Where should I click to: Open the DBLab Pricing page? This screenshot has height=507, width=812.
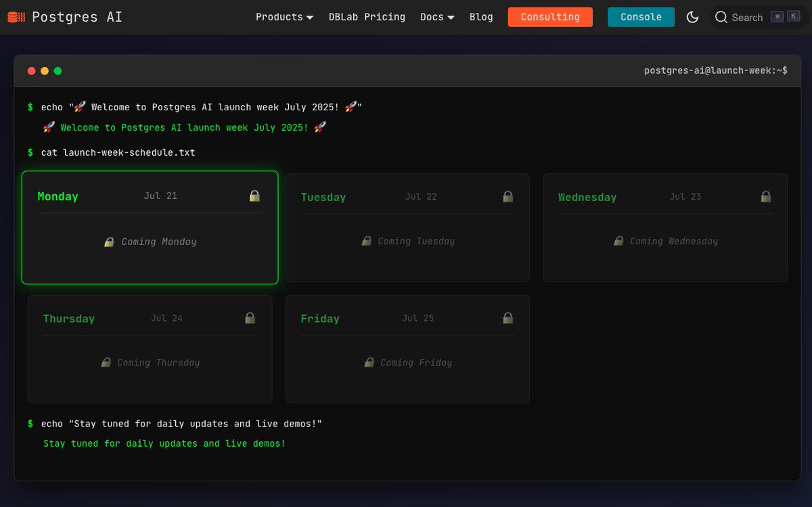367,17
